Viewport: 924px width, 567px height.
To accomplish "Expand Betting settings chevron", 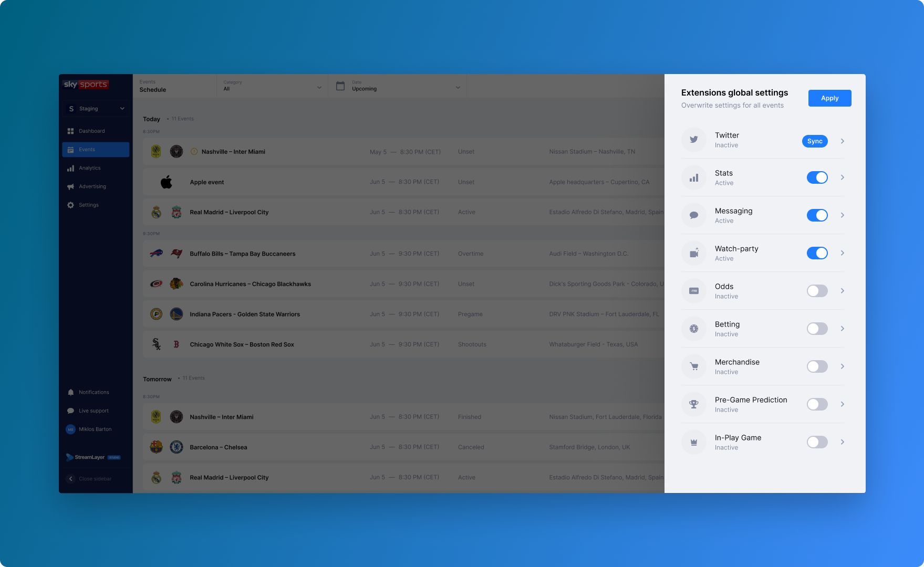I will tap(843, 329).
